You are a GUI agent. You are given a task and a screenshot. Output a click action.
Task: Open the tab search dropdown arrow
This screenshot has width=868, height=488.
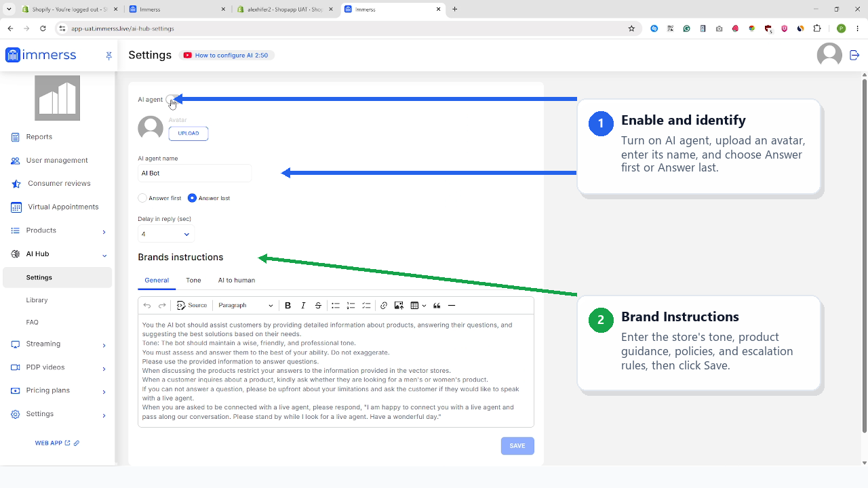point(7,9)
